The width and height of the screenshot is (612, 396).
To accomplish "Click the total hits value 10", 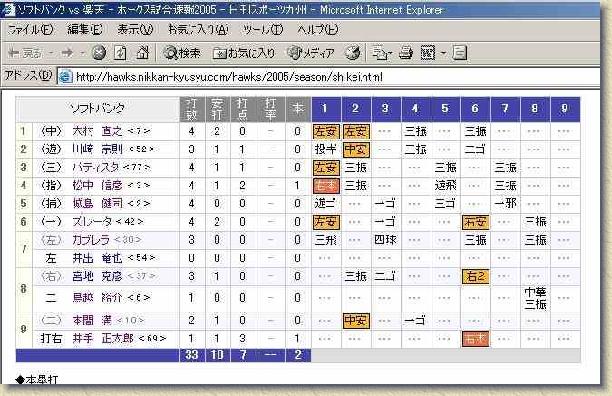I will tap(217, 355).
